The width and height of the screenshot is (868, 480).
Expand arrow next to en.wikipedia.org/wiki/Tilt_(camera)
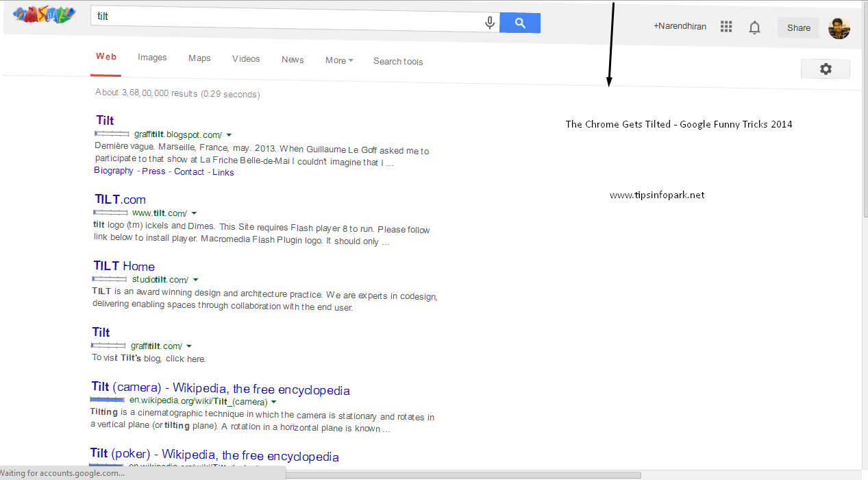pos(273,401)
